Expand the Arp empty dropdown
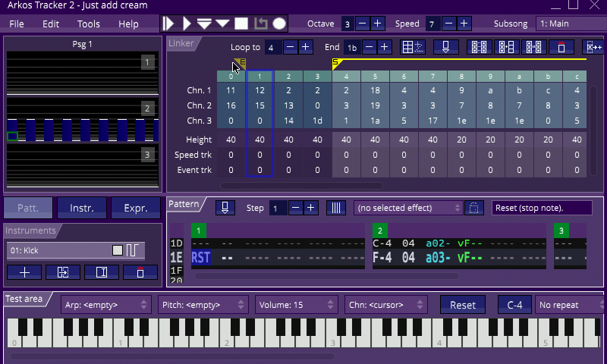This screenshot has width=607, height=364. [105, 305]
